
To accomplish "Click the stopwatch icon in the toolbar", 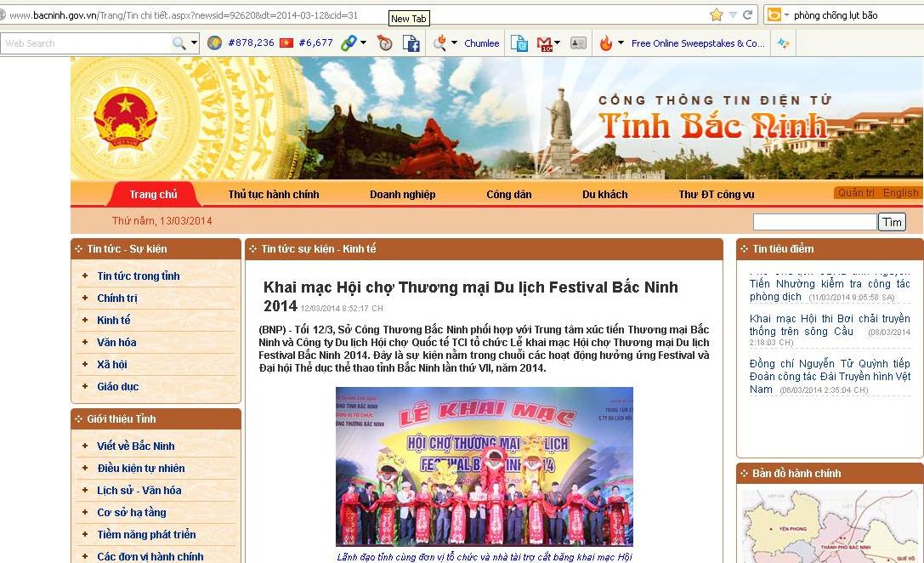I will (385, 43).
